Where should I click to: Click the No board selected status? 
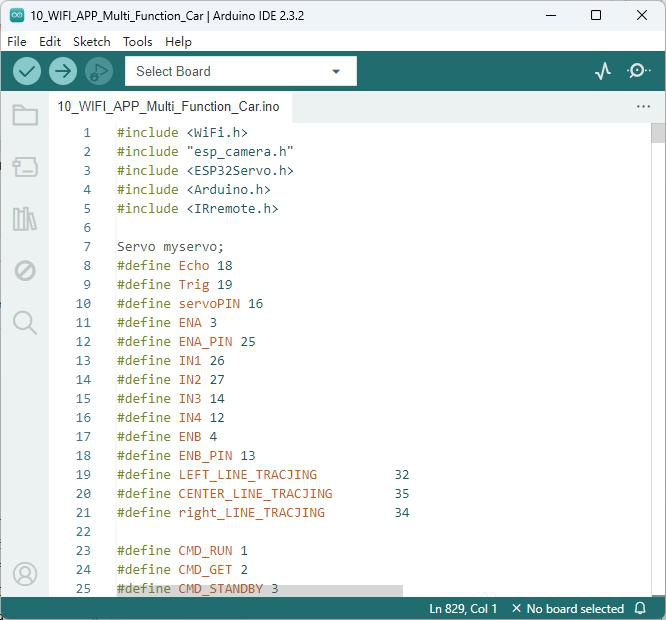568,609
